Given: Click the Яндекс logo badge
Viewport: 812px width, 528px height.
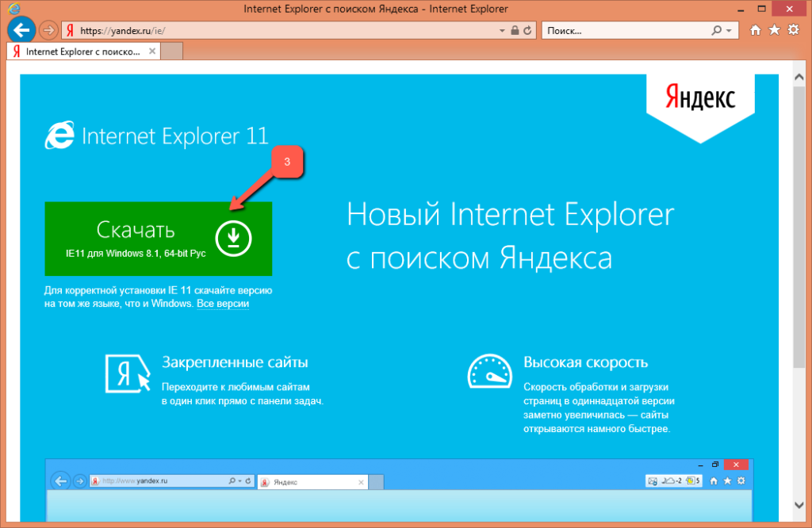Looking at the screenshot, I should 700,106.
